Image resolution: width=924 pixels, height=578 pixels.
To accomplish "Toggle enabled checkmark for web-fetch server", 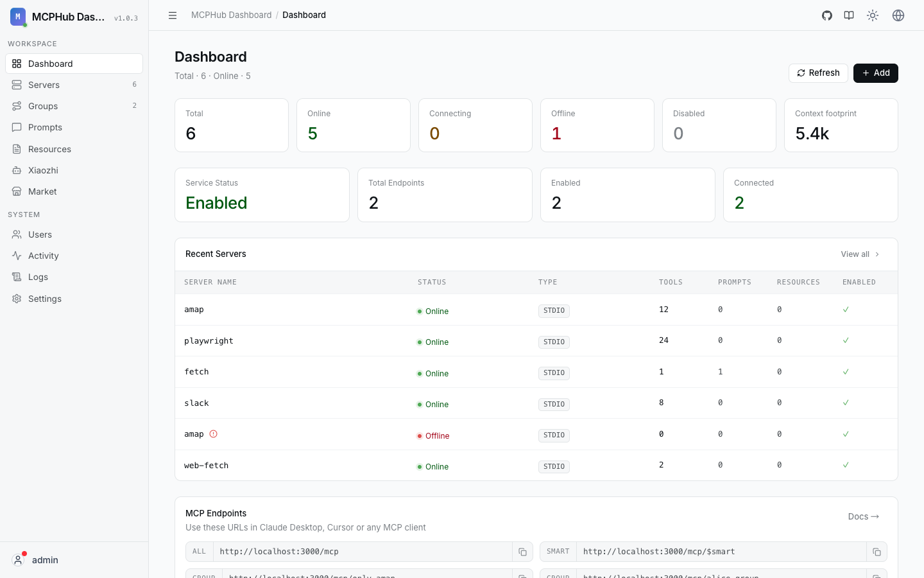I will 846,465.
